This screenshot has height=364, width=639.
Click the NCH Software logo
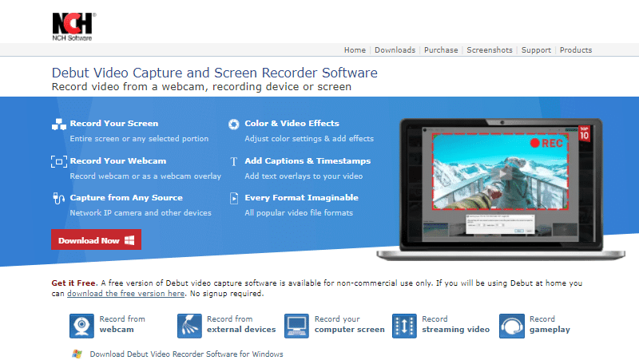(73, 27)
